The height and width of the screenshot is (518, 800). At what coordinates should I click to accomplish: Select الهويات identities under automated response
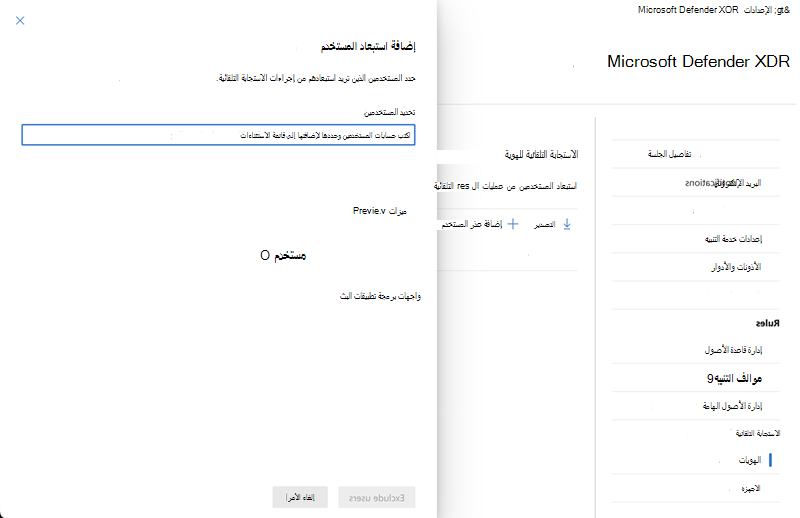[x=750, y=460]
